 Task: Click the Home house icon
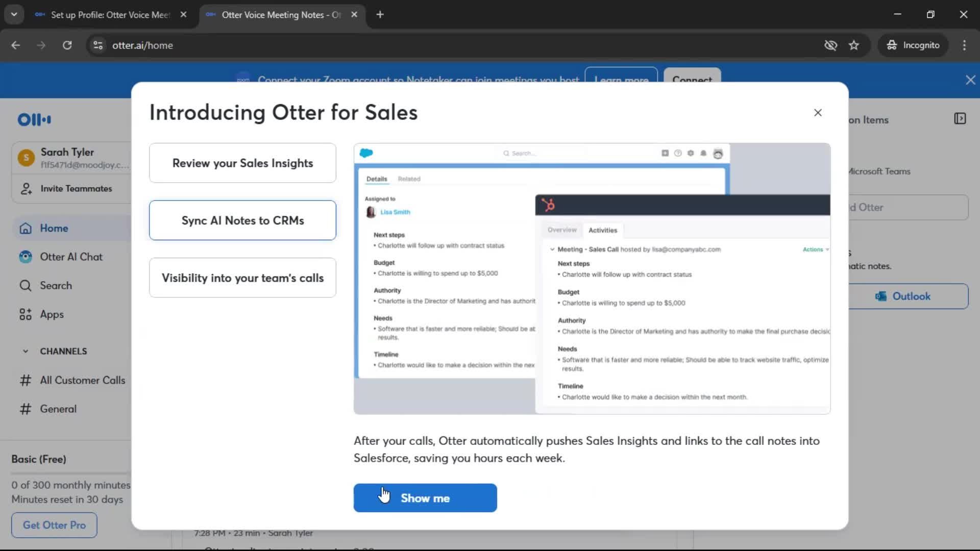click(26, 229)
